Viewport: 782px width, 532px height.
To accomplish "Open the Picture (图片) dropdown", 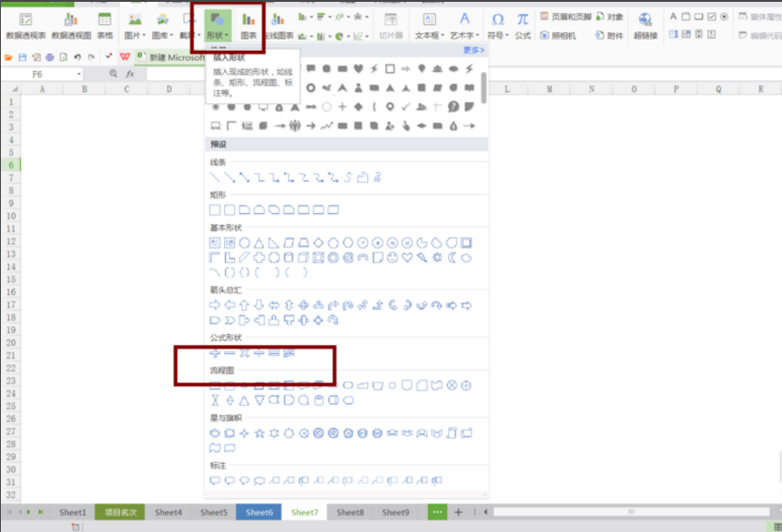I will click(135, 26).
